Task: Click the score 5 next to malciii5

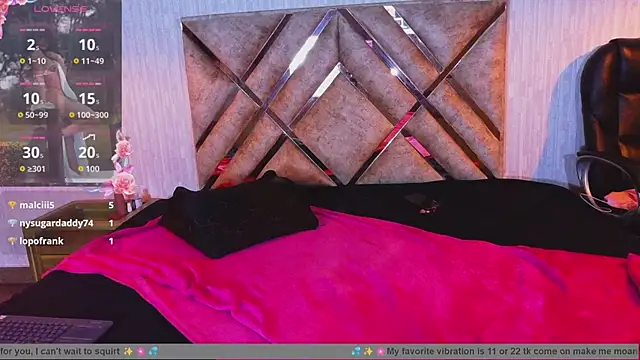Action: point(111,205)
